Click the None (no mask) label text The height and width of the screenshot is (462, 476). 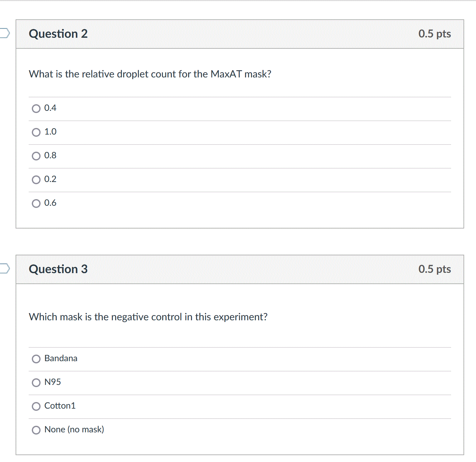pyautogui.click(x=74, y=430)
